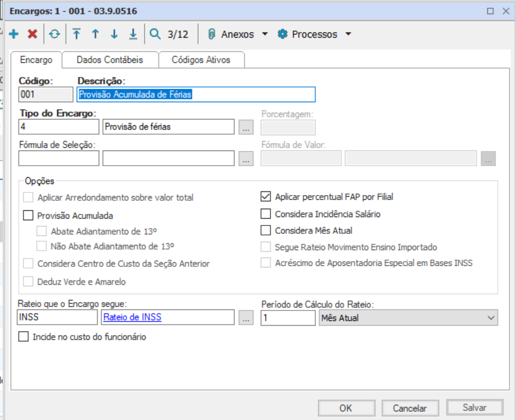The height and width of the screenshot is (420, 516).
Task: Refresh the record with the reload icon
Action: 55,34
